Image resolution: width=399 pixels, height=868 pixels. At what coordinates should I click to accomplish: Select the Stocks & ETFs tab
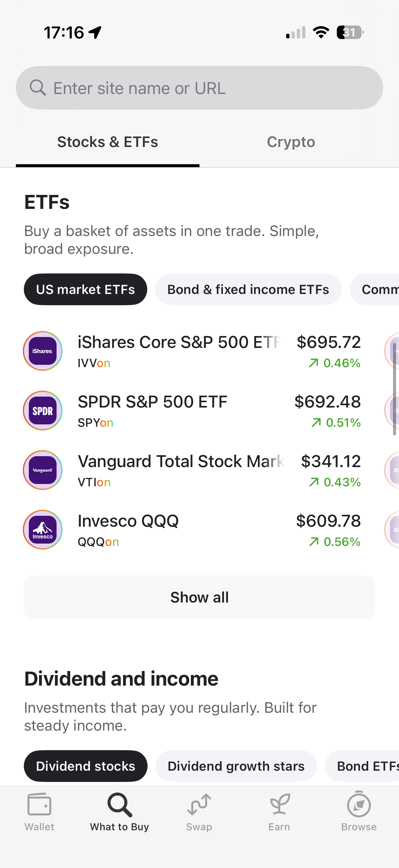point(108,142)
